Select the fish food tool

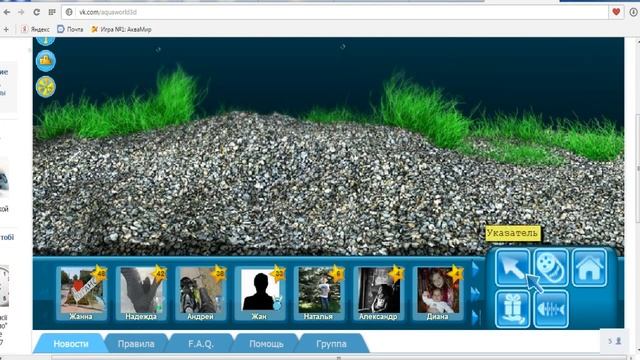pos(551,268)
